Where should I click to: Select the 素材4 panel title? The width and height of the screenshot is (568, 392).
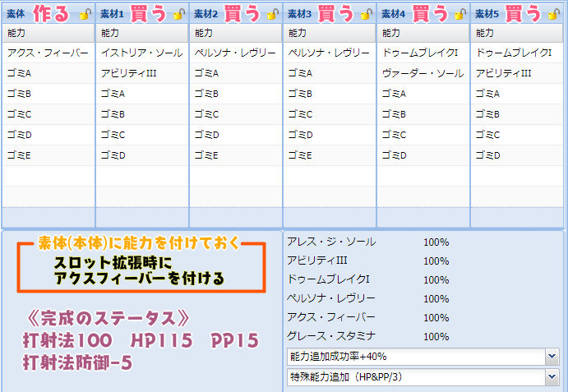pyautogui.click(x=394, y=14)
